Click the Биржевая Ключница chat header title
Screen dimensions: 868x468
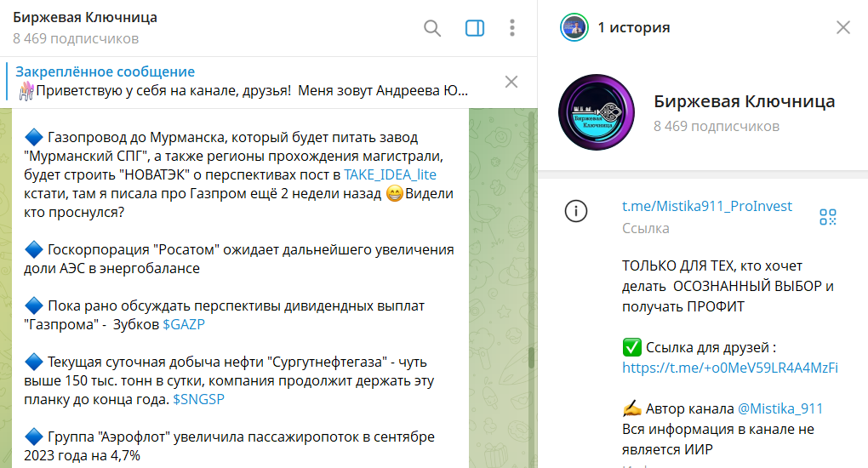[x=85, y=17]
